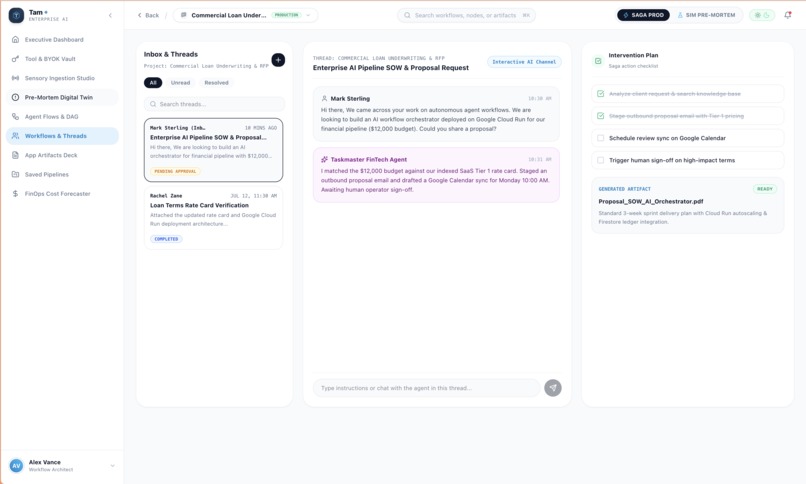The width and height of the screenshot is (806, 484).
Task: Click the COMPLETED badge on Rachel Zane thread
Action: [x=167, y=239]
